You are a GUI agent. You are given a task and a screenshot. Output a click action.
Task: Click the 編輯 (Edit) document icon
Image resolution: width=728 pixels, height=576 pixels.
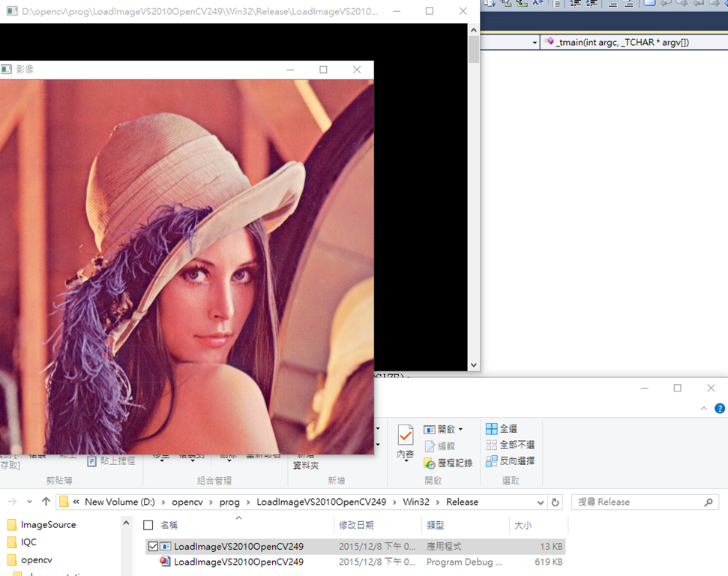(430, 446)
